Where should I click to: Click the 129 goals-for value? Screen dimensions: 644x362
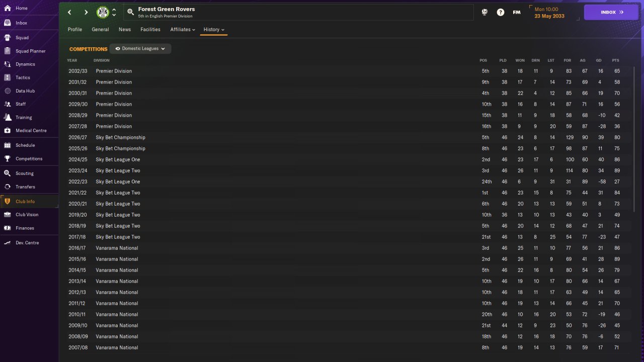pos(570,138)
